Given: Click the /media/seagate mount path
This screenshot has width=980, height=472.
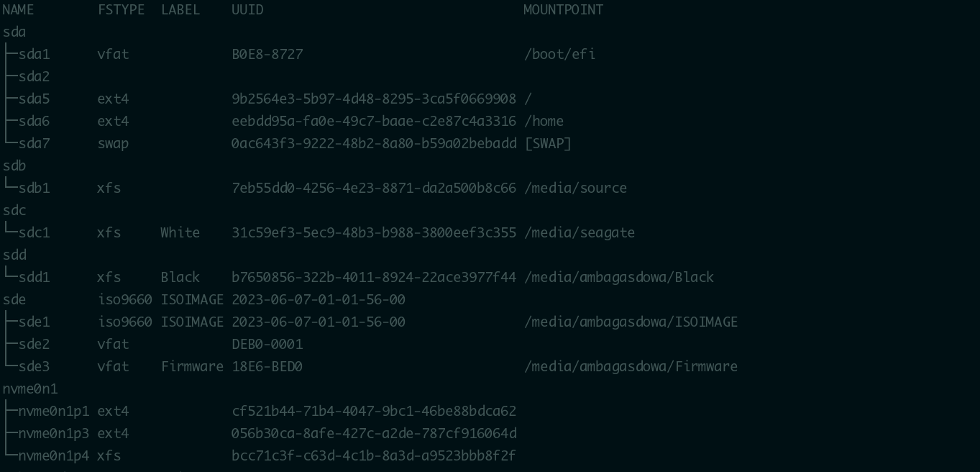Looking at the screenshot, I should (x=580, y=232).
